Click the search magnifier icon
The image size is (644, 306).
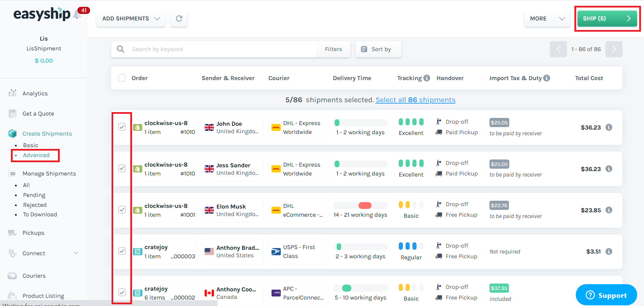(120, 49)
